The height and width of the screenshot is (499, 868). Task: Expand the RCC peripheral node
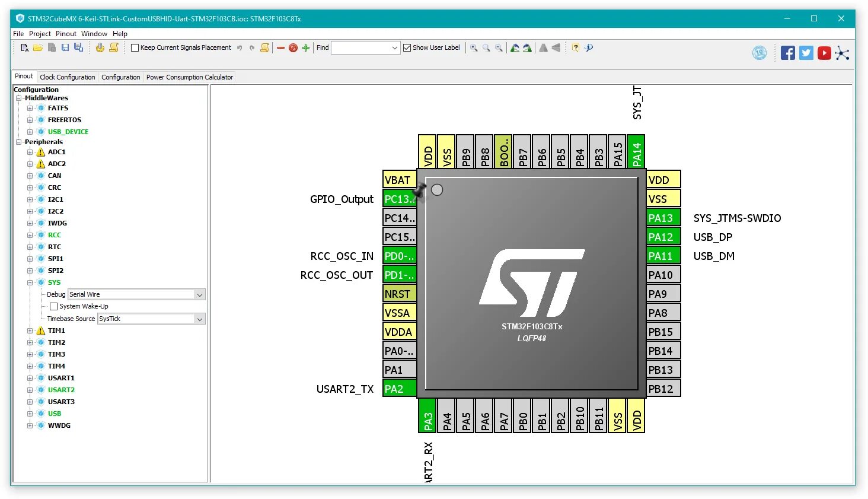point(30,235)
